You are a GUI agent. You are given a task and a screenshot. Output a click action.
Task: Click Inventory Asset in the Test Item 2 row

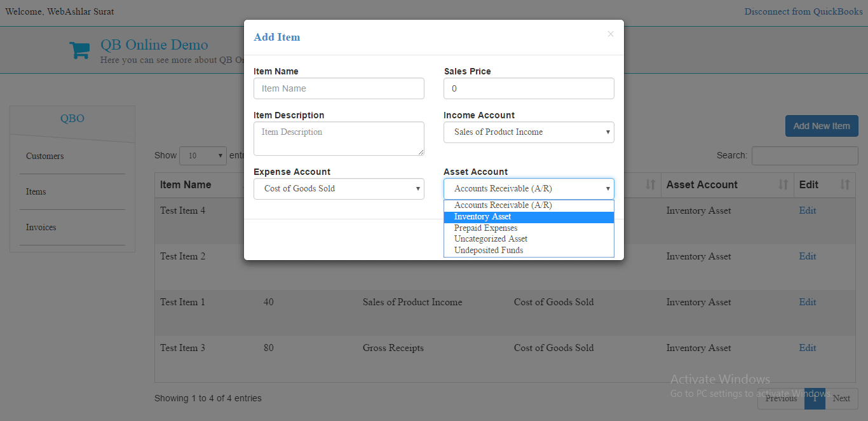tap(699, 256)
